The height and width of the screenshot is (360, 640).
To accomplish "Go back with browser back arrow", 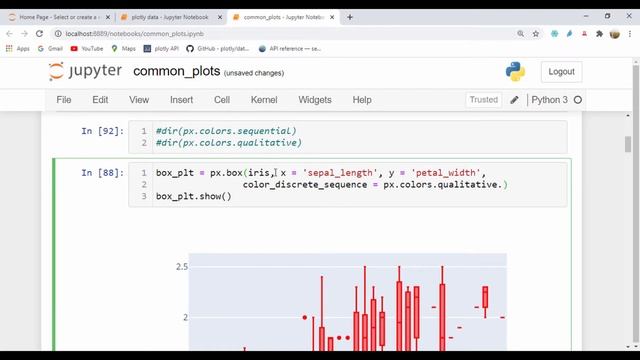I will tap(9, 34).
